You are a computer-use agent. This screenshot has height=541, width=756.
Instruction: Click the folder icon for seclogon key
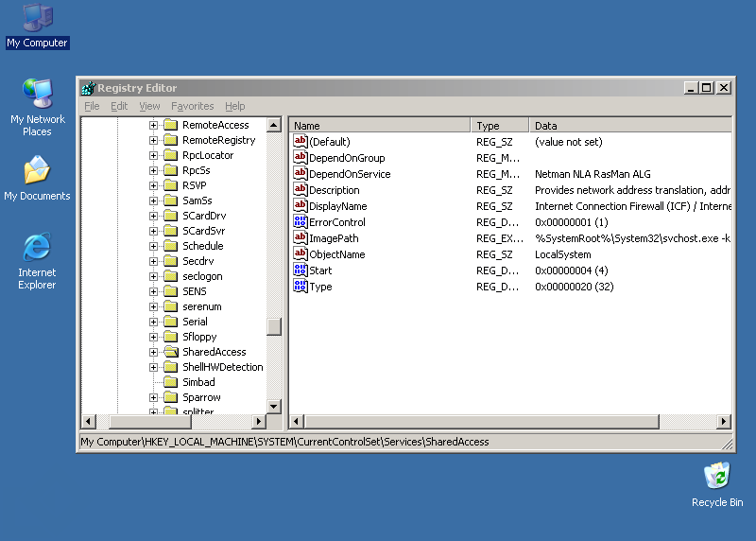[x=171, y=276]
